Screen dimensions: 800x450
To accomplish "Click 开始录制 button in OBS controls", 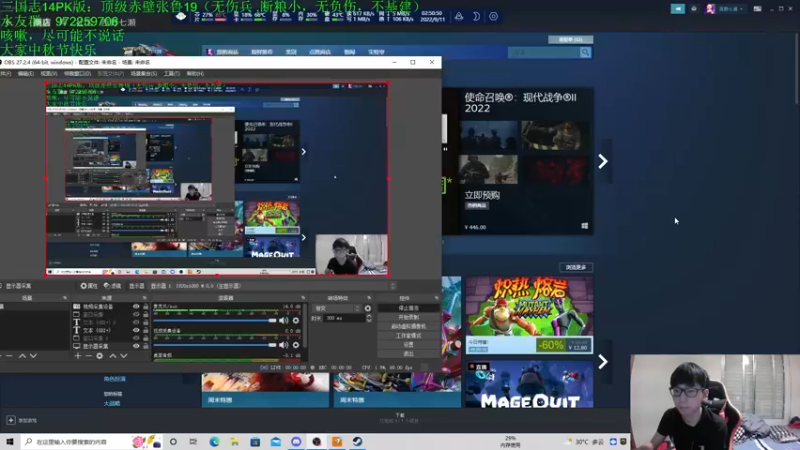I will coord(409,317).
